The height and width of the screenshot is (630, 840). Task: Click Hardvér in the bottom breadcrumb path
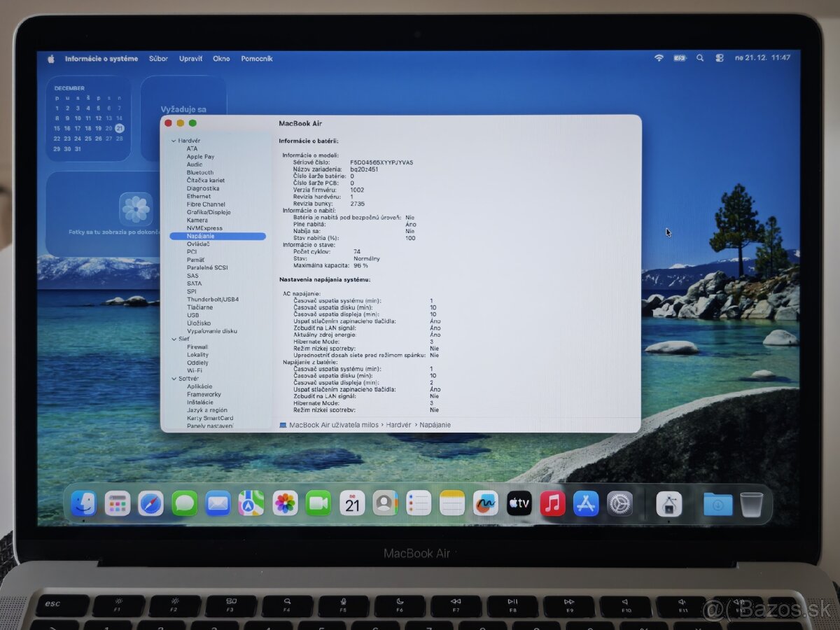398,424
